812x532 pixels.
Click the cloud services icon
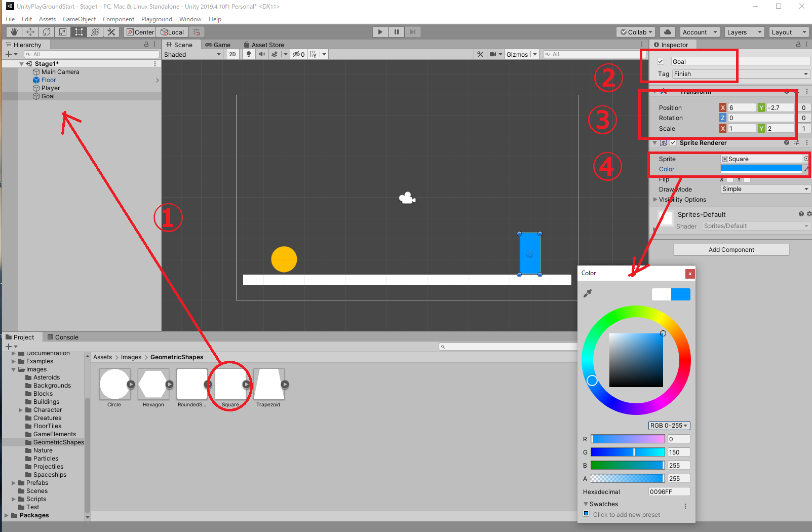point(668,32)
